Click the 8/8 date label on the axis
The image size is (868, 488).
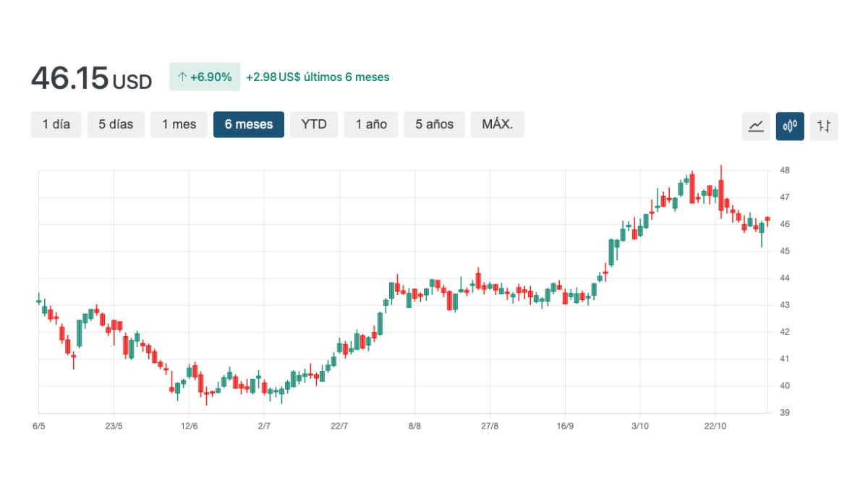point(414,426)
